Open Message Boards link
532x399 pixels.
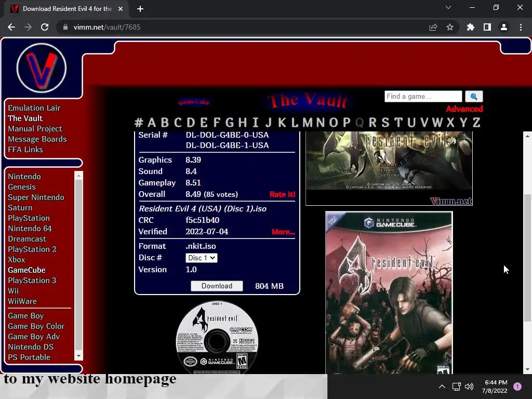click(37, 139)
